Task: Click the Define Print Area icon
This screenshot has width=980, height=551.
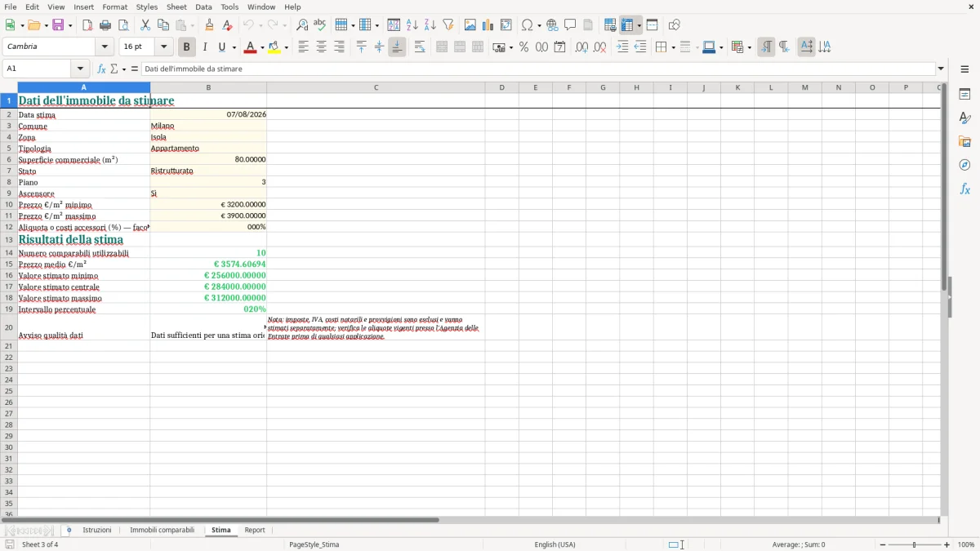Action: [x=610, y=25]
